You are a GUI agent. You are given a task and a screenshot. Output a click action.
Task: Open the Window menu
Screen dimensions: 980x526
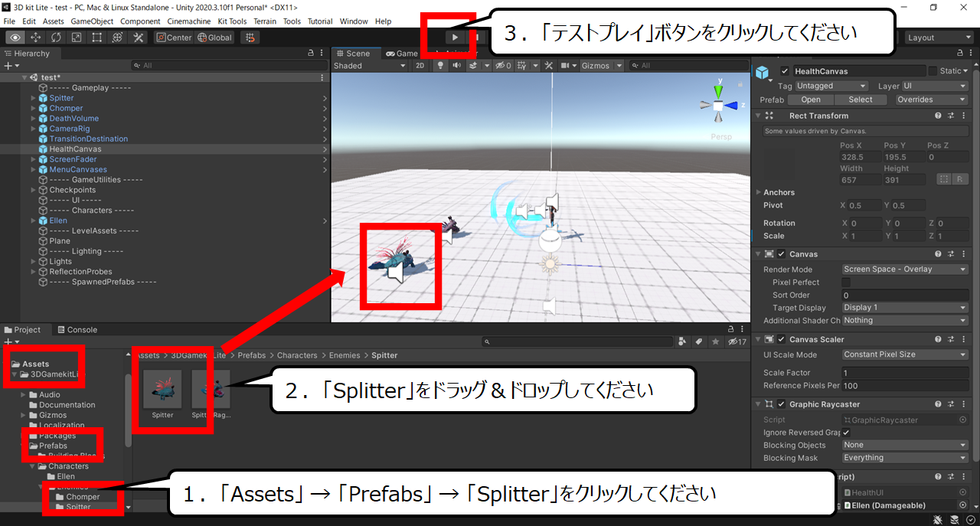click(x=354, y=21)
